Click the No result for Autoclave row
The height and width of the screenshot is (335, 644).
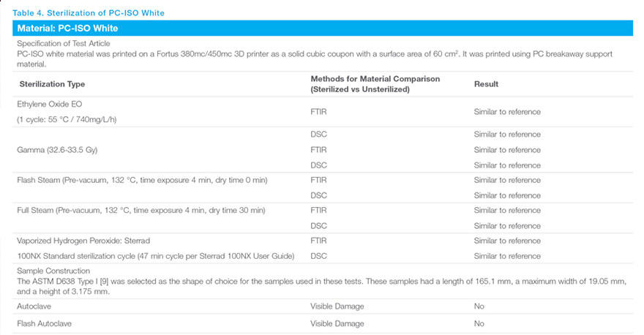pyautogui.click(x=479, y=306)
